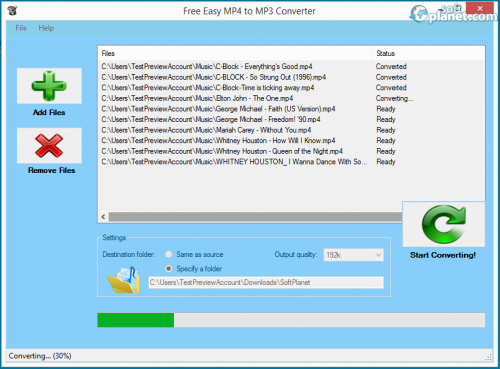This screenshot has height=369, width=500.
Task: Select the Same as source radio button
Action: click(169, 254)
